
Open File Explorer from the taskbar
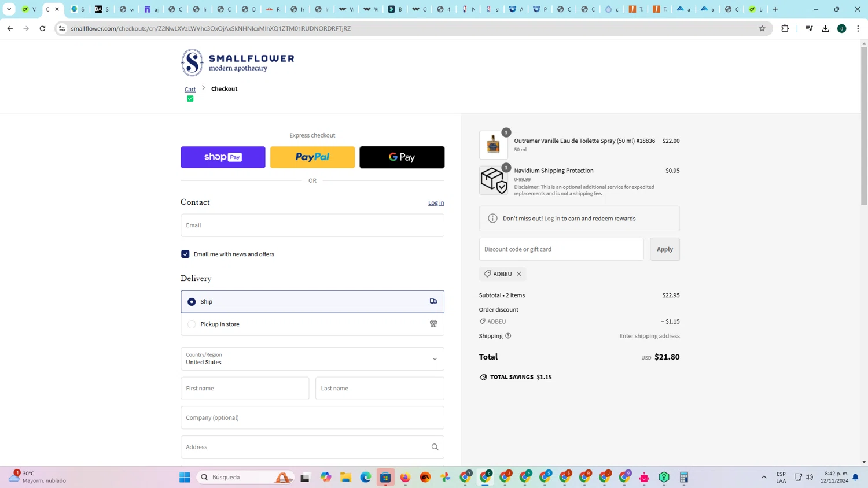pyautogui.click(x=345, y=478)
